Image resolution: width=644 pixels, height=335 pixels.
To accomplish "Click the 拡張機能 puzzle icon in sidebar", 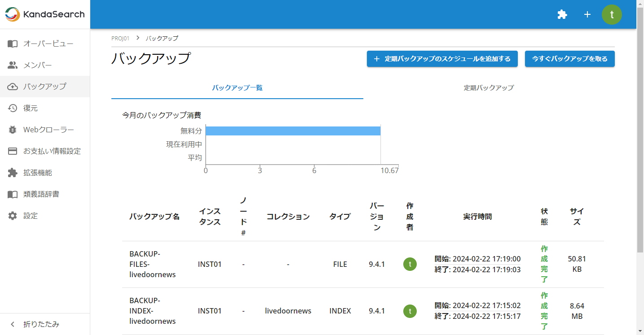I will point(13,173).
